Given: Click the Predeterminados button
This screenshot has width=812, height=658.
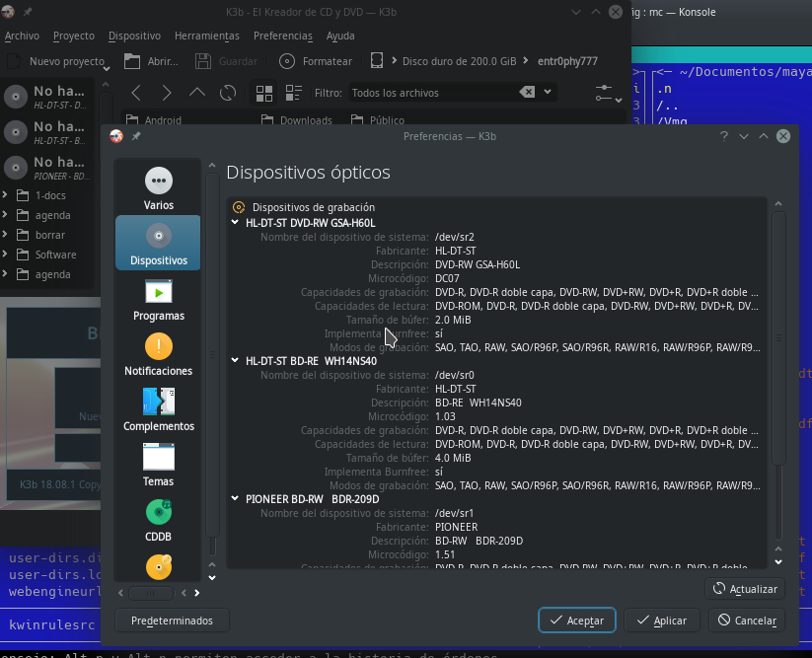Looking at the screenshot, I should (x=172, y=621).
